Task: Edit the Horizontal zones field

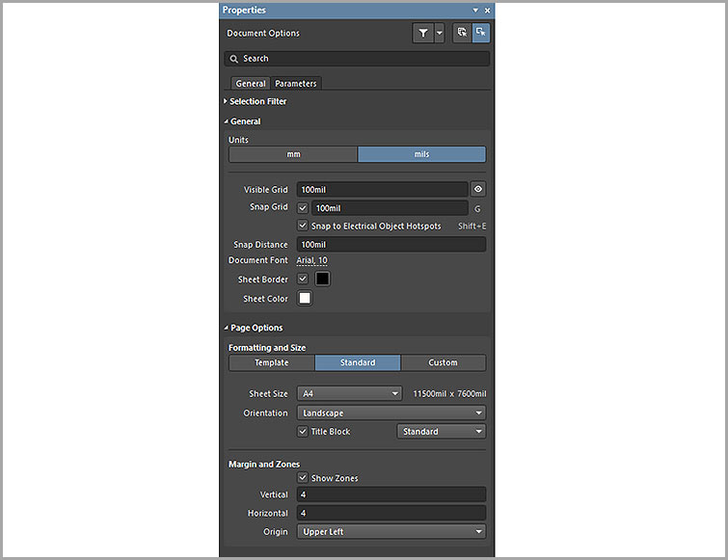Action: point(391,513)
